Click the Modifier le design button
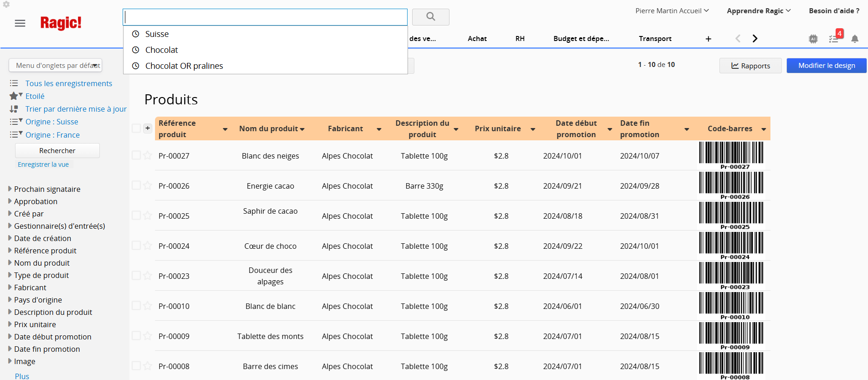The width and height of the screenshot is (868, 380). click(826, 66)
